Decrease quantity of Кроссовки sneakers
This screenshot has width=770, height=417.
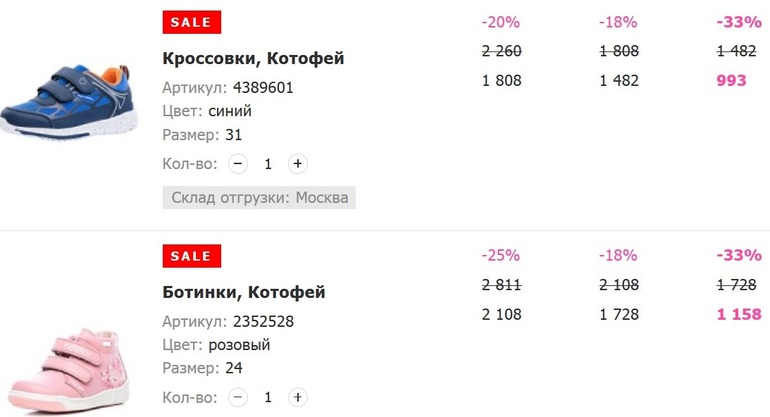point(238,164)
